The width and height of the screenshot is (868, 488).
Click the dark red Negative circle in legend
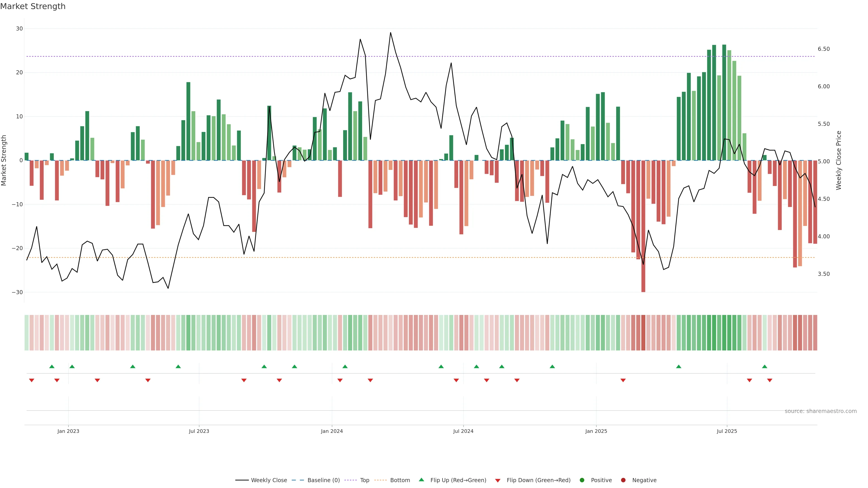[623, 480]
